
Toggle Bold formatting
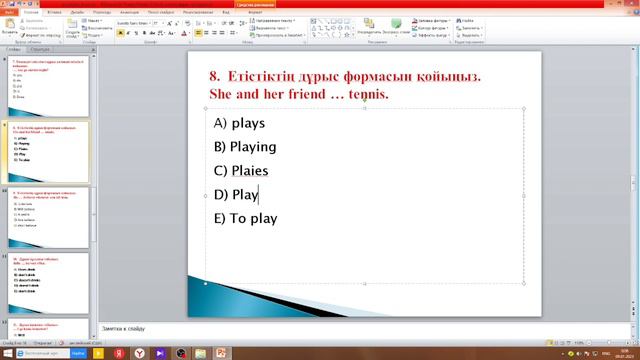coord(120,33)
